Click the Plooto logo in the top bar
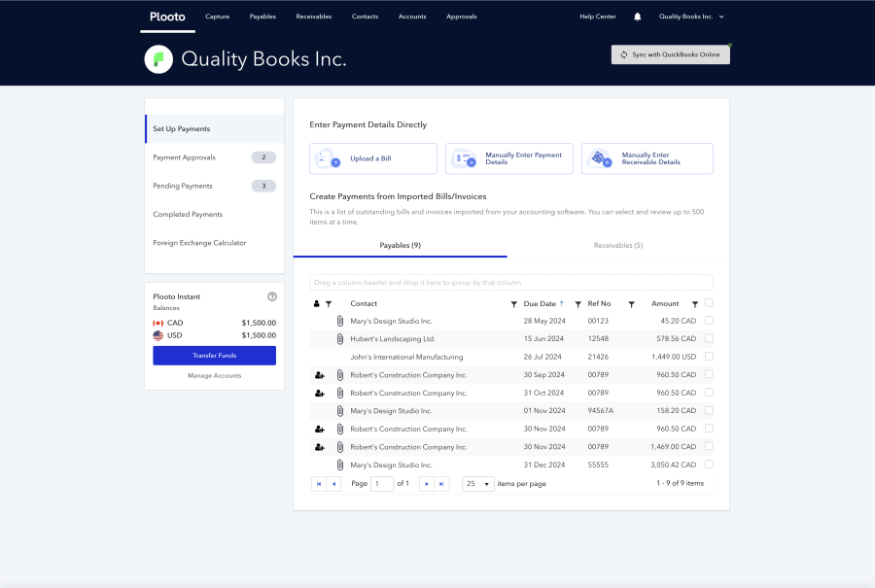This screenshot has height=588, width=875. click(x=167, y=17)
